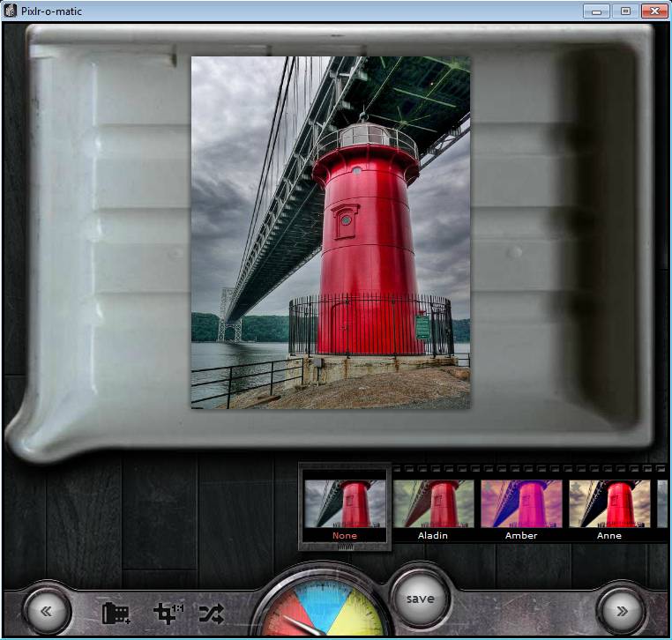Save the photo with the save button

click(420, 599)
